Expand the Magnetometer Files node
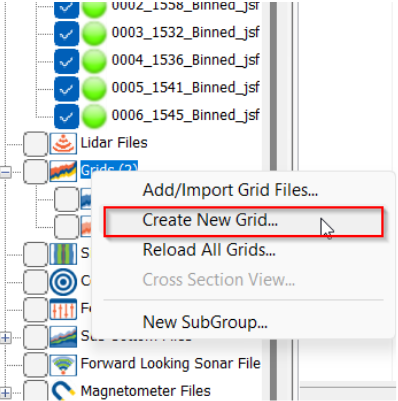This screenshot has height=401, width=398. point(5,393)
